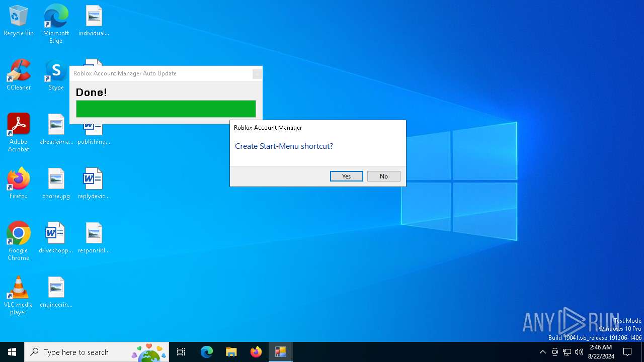
Task: Open File Explorer from taskbar
Action: click(x=231, y=352)
